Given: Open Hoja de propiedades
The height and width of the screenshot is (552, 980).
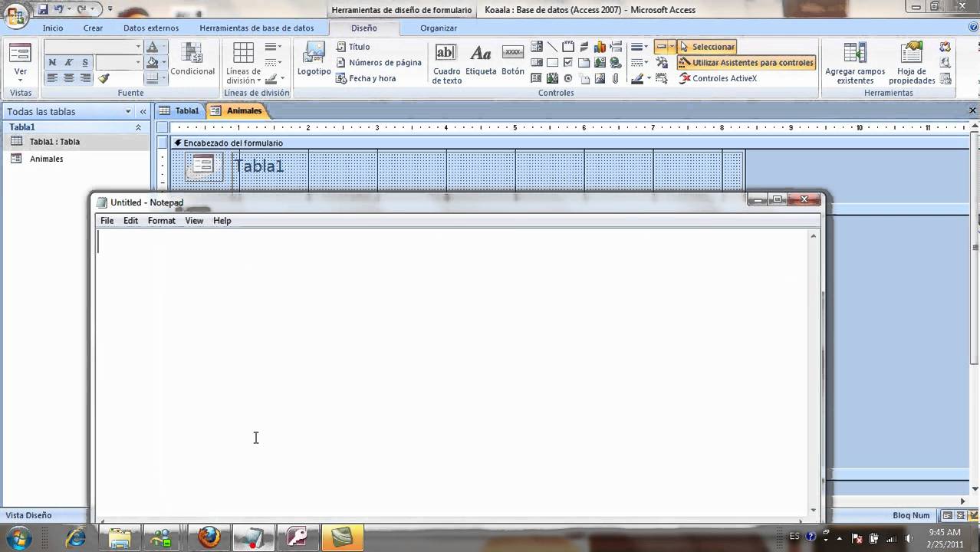Looking at the screenshot, I should tap(912, 63).
